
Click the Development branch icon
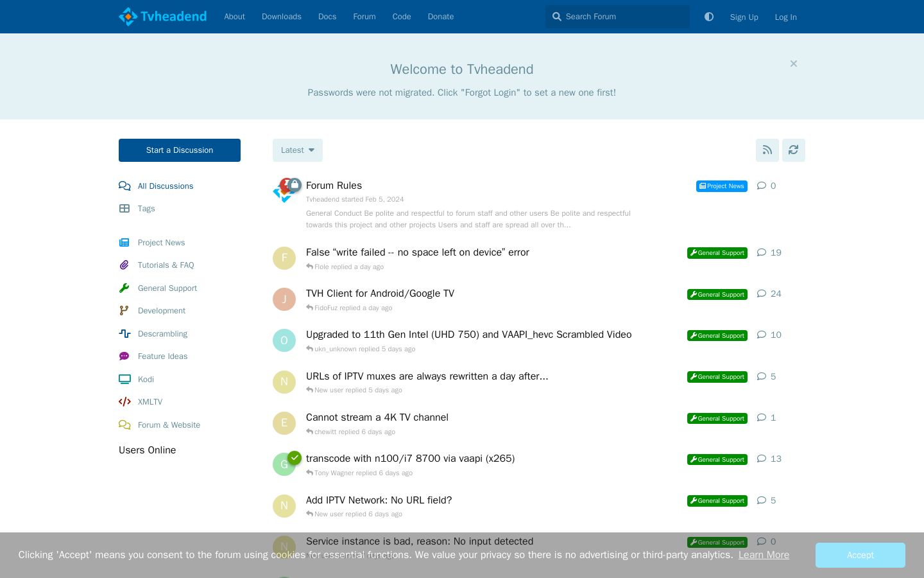click(124, 311)
